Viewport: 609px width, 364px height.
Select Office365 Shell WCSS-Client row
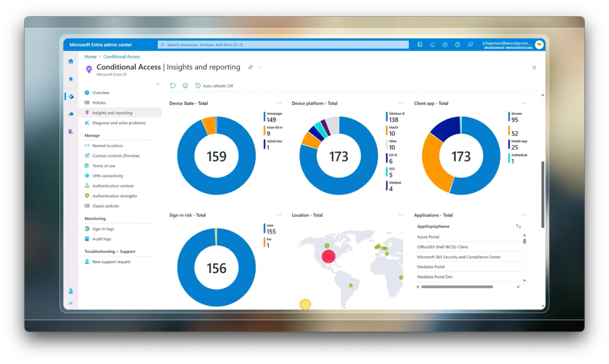[468, 247]
